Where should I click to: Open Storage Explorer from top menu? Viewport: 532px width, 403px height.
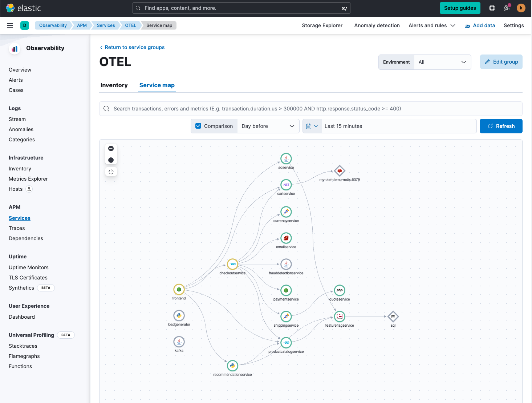click(322, 25)
